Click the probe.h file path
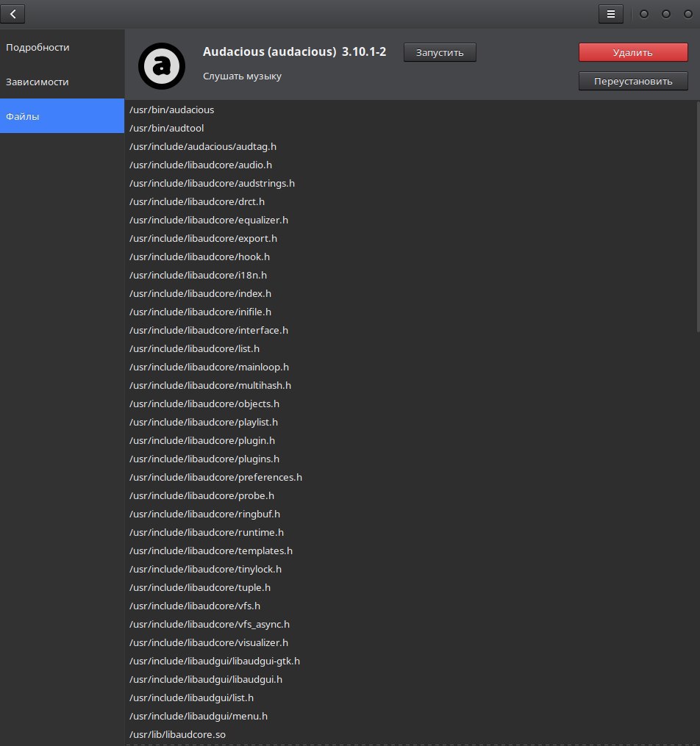The image size is (700, 746). point(201,496)
